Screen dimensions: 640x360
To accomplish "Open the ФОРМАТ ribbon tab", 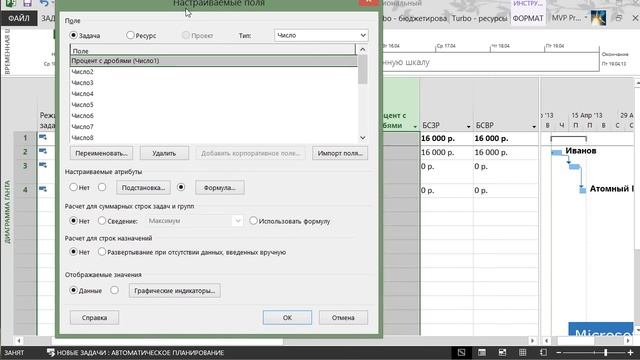I will [528, 18].
